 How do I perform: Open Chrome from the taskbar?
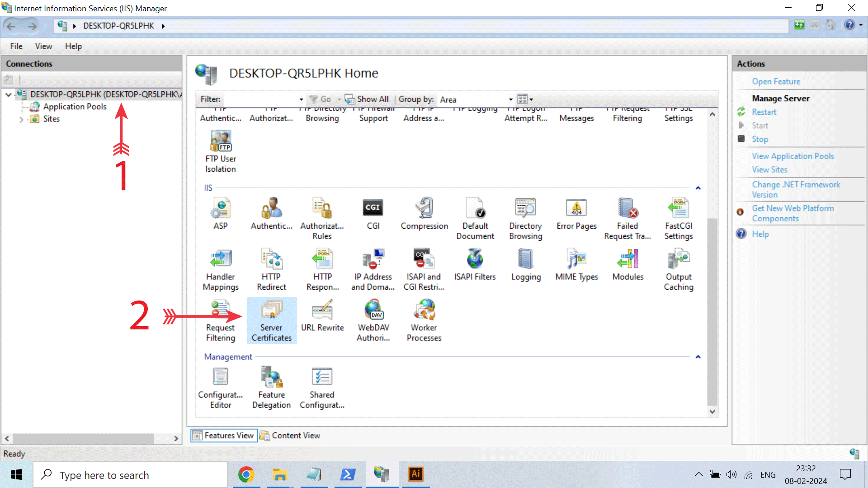click(246, 474)
